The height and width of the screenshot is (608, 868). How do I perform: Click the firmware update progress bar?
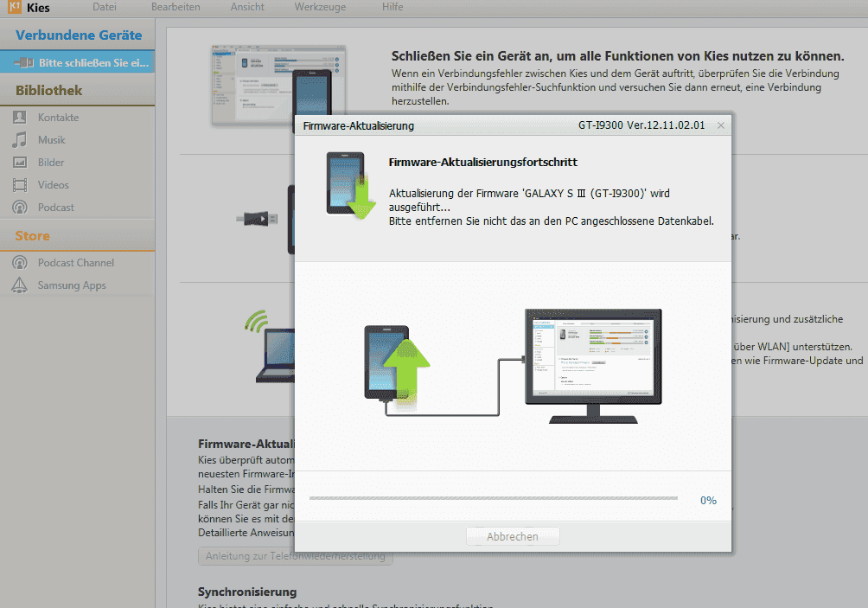(494, 498)
